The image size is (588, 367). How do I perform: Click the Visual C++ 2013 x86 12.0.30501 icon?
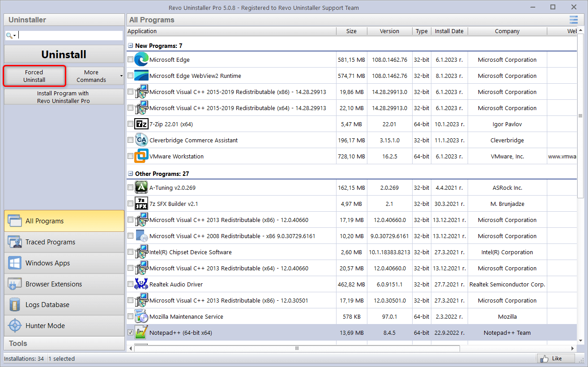coord(141,300)
